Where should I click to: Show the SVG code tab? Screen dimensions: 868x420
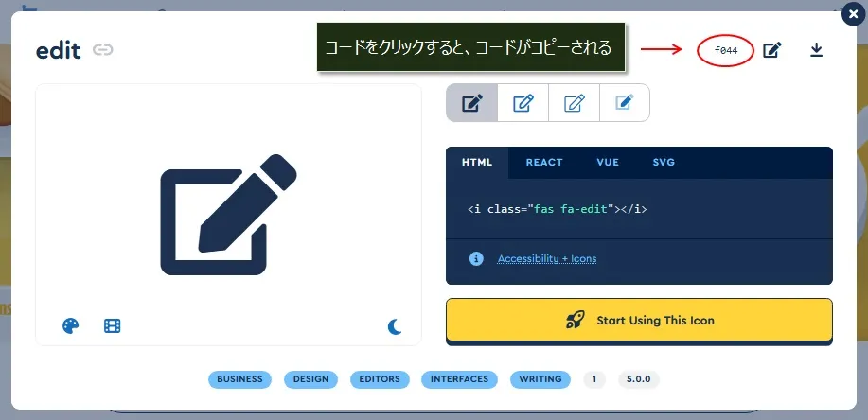664,163
